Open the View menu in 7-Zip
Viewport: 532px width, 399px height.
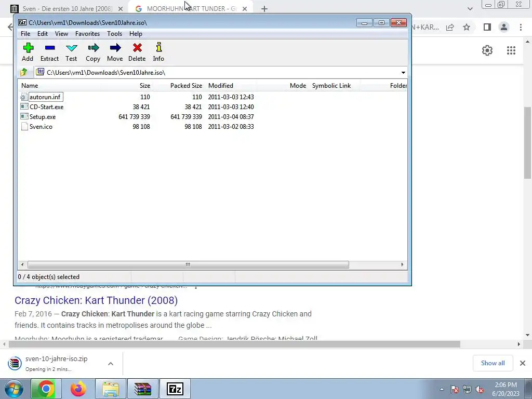tap(61, 34)
